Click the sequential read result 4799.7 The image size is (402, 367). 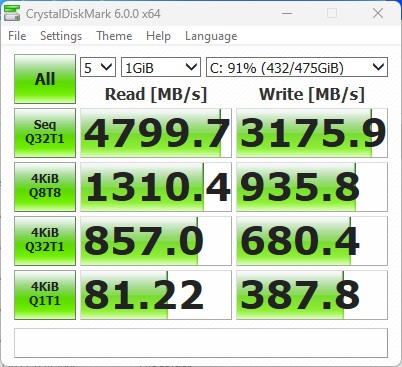(156, 133)
